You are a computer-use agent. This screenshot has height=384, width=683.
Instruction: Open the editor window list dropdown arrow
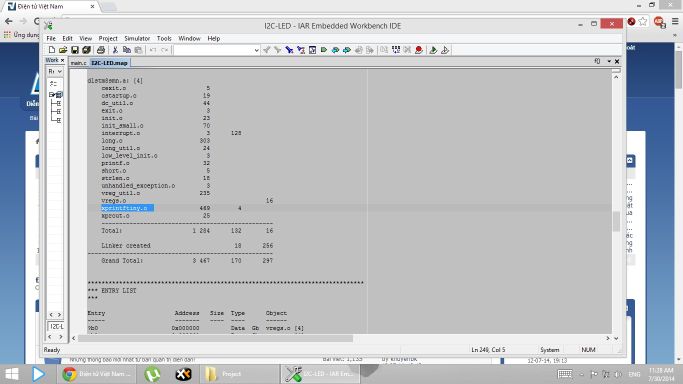point(609,61)
